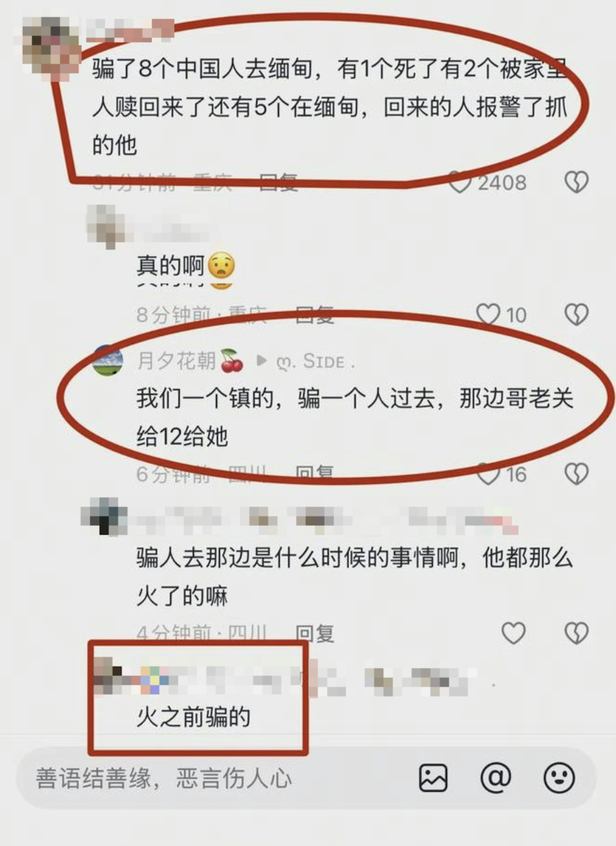The width and height of the screenshot is (616, 846).
Task: Open 月夕花朝 user avatar
Action: [x=108, y=360]
